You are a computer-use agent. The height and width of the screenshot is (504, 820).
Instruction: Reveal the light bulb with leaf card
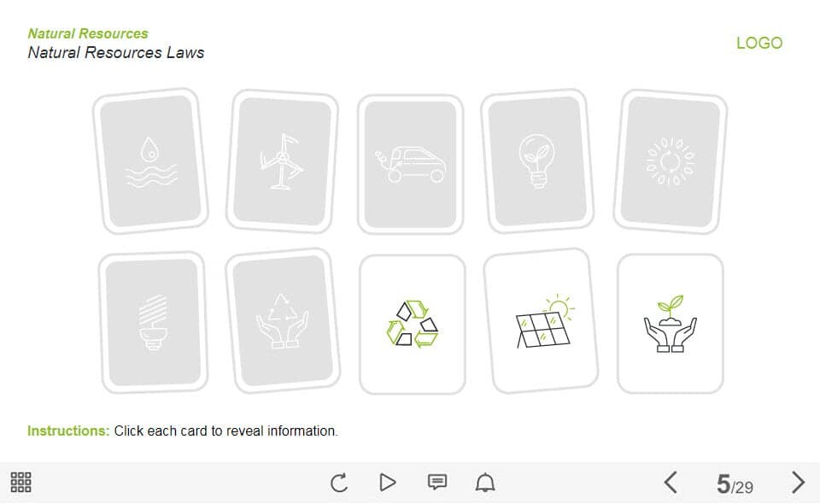tap(537, 161)
